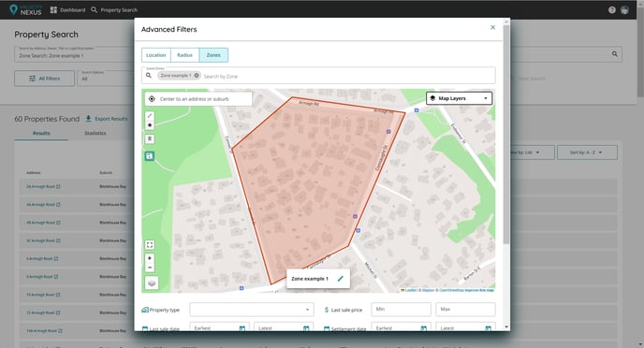The width and height of the screenshot is (644, 348).
Task: Remove the Zone example 1 chip
Action: [x=197, y=76]
